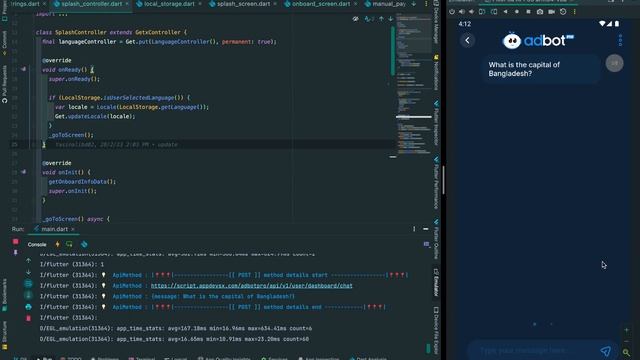Go to next highlighted problem arrow
Viewport: 640px width, 360px height.
391,19
